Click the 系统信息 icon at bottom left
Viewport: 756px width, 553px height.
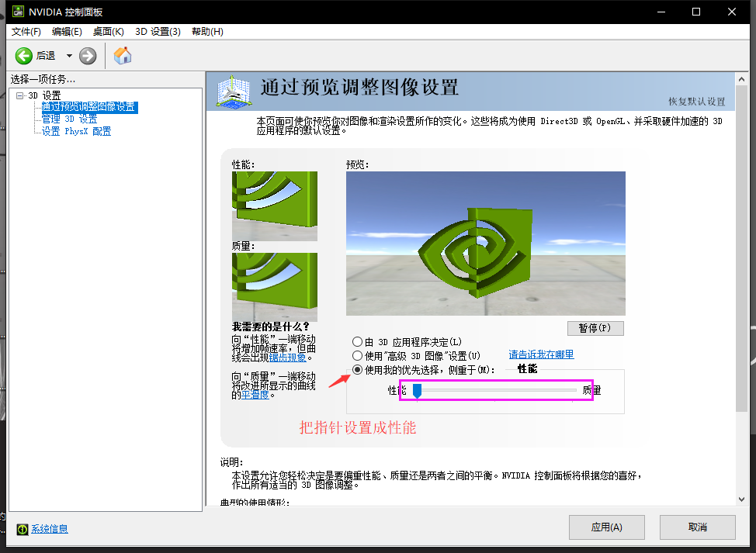pyautogui.click(x=23, y=529)
